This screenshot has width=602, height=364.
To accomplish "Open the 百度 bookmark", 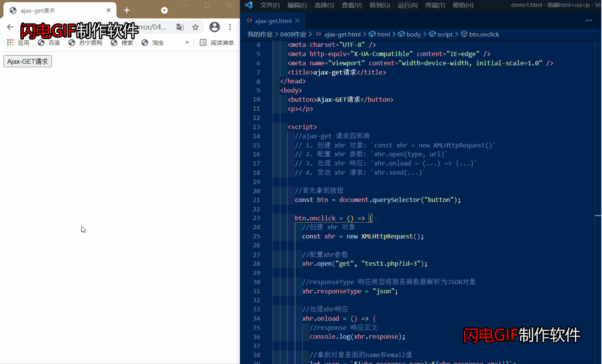I will [x=49, y=43].
